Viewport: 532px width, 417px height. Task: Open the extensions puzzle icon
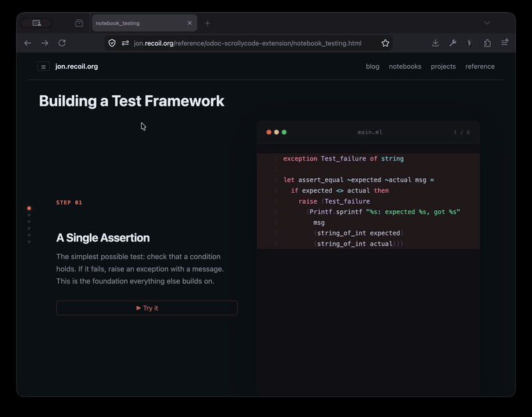pos(487,43)
